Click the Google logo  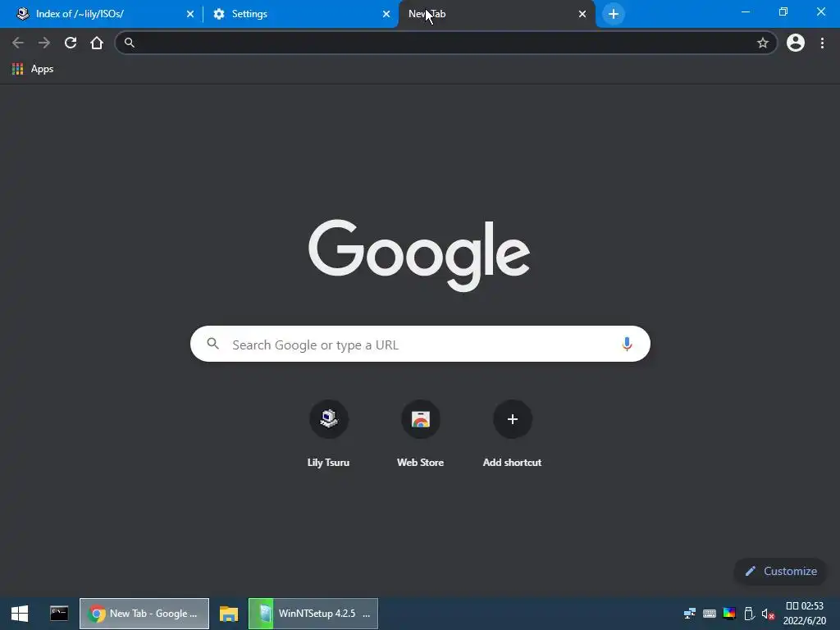(419, 255)
